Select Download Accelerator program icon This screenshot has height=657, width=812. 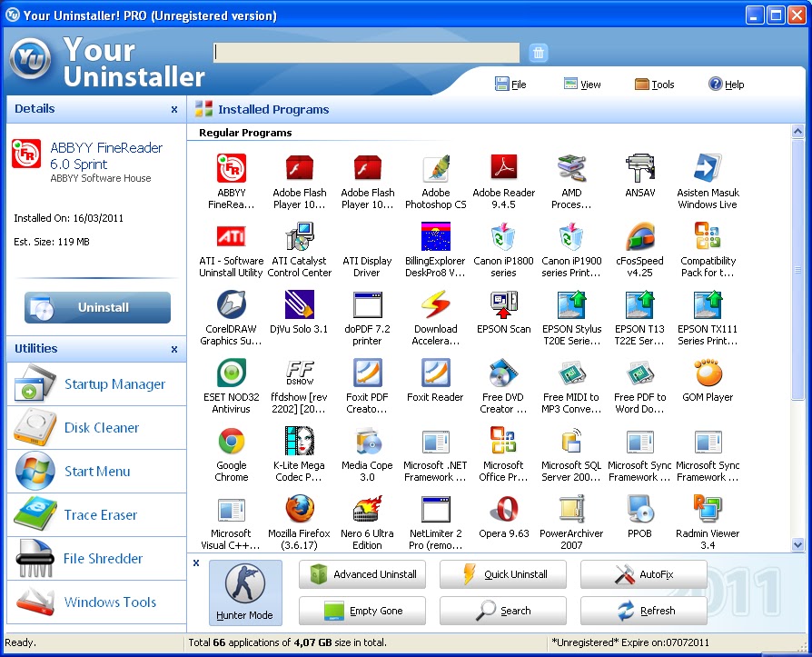pyautogui.click(x=435, y=304)
